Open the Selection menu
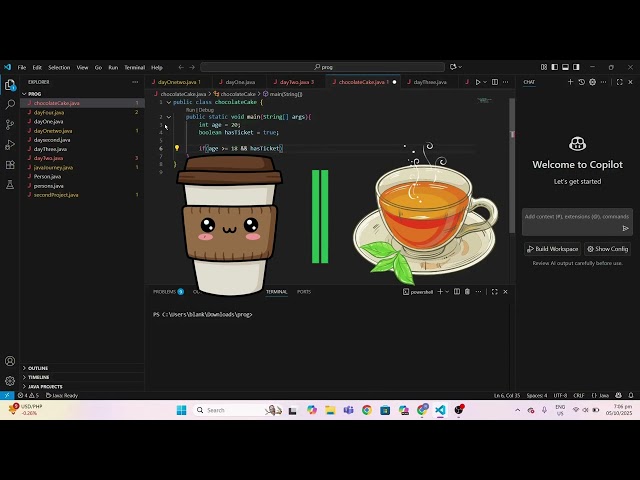 tap(59, 67)
